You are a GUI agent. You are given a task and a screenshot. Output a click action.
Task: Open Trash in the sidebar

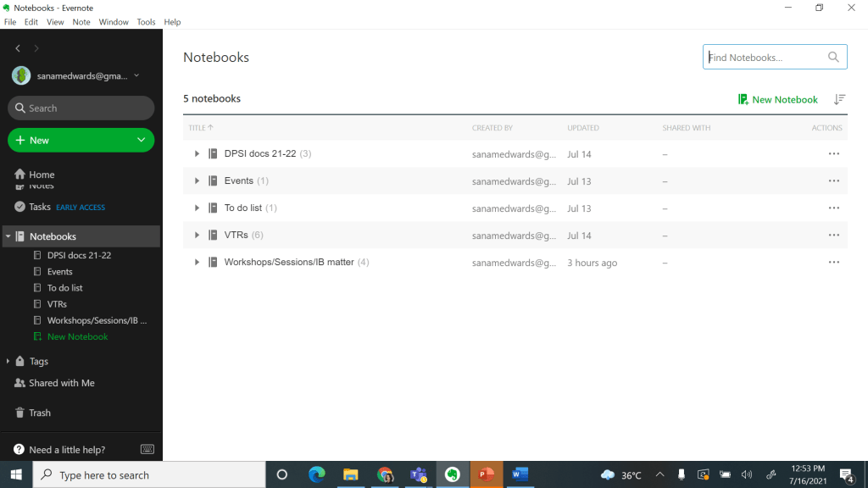coord(40,413)
